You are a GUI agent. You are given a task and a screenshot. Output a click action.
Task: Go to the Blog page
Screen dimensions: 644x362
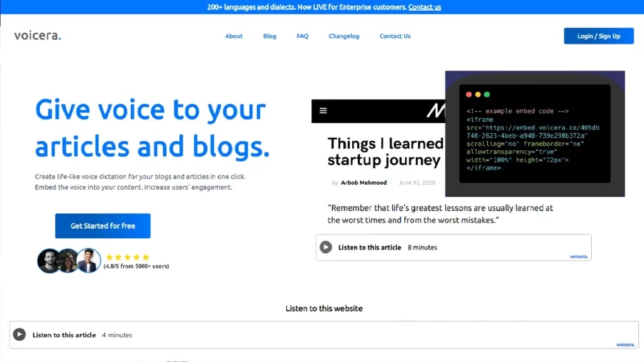(x=270, y=36)
